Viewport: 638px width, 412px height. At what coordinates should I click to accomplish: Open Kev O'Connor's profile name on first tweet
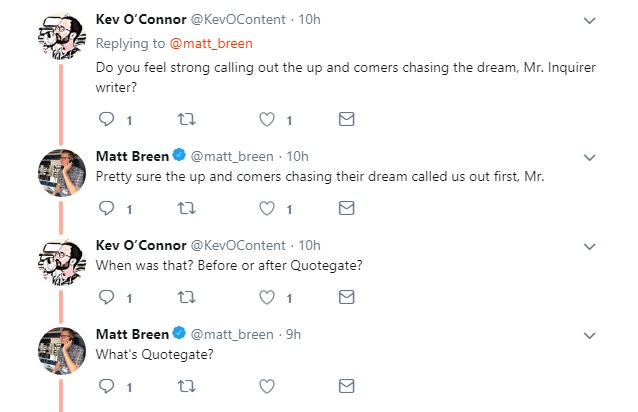140,19
